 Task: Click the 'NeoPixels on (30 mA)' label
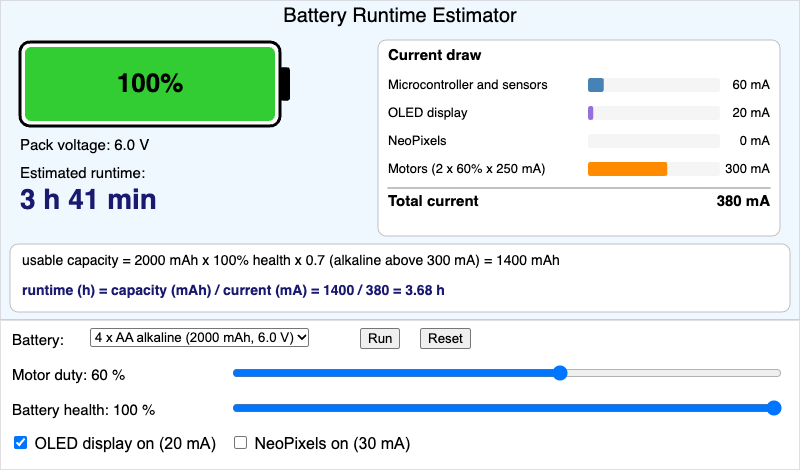(x=332, y=443)
